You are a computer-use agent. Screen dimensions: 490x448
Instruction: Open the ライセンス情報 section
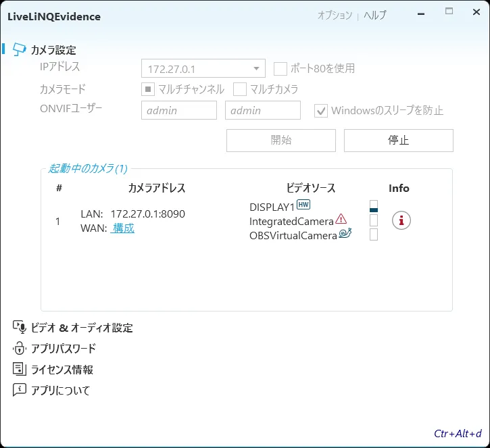[62, 370]
